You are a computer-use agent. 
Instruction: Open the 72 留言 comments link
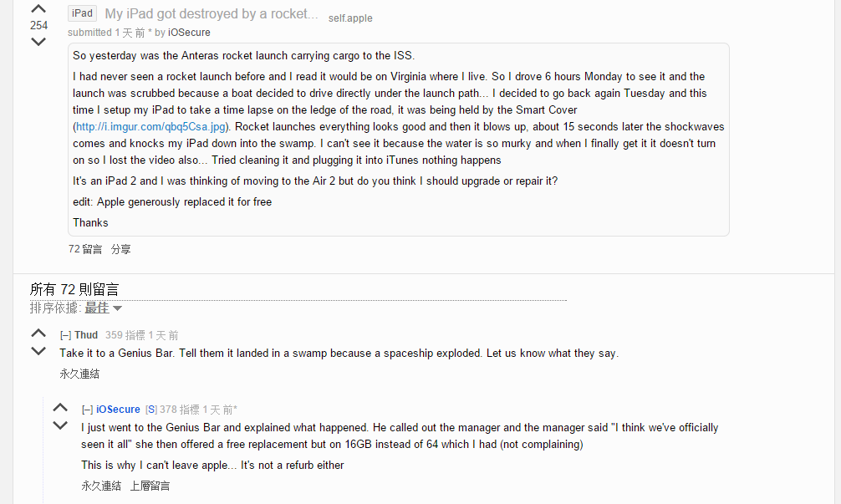click(85, 249)
